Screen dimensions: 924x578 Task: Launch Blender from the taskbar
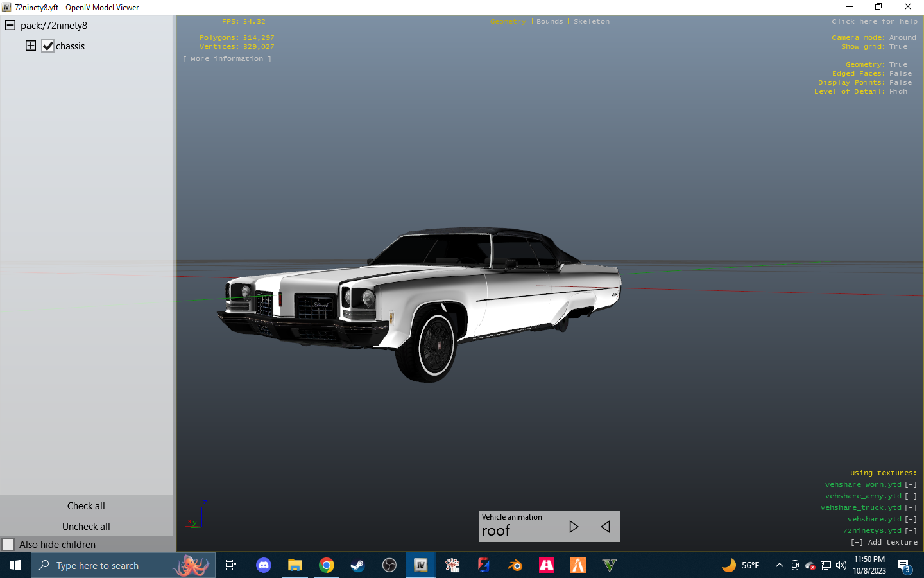(515, 565)
